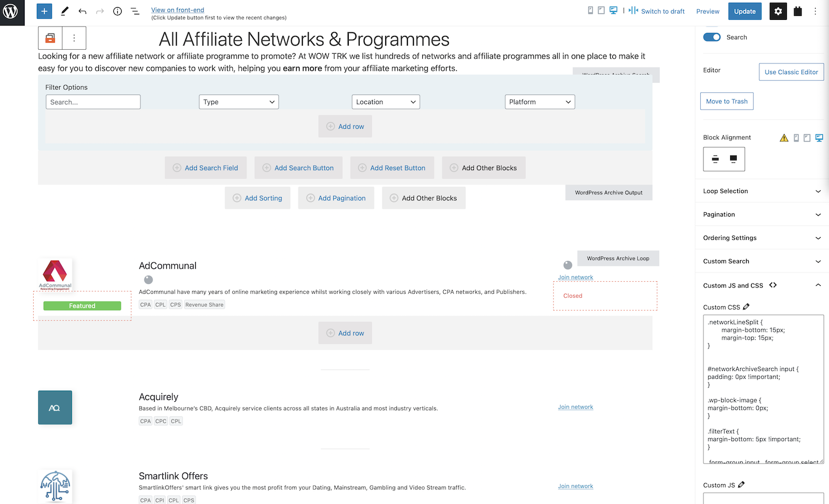Image resolution: width=829 pixels, height=504 pixels.
Task: Click Add Reset Button
Action: click(x=392, y=167)
